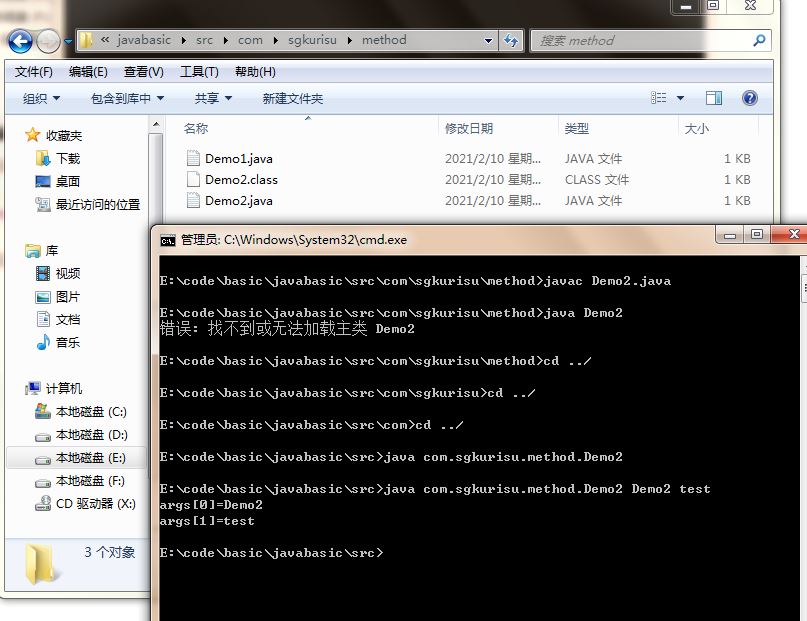
Task: Toggle the preview pane icon
Action: [x=713, y=98]
